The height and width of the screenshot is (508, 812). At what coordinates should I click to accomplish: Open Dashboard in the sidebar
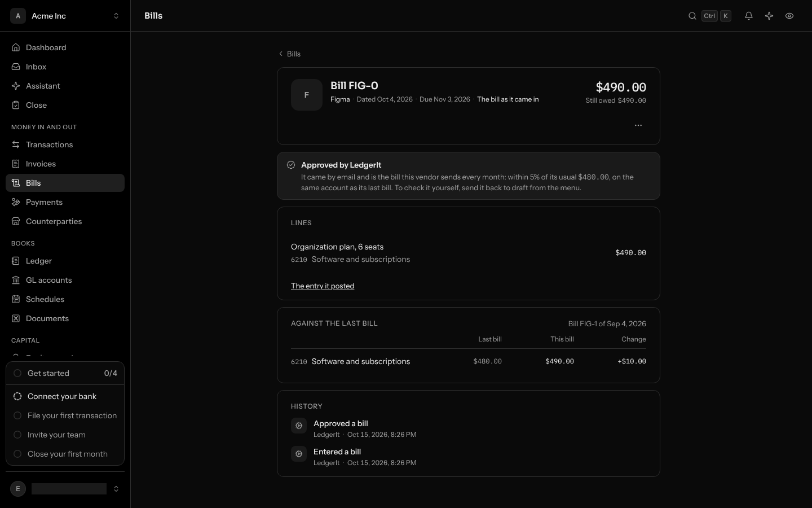(65, 47)
